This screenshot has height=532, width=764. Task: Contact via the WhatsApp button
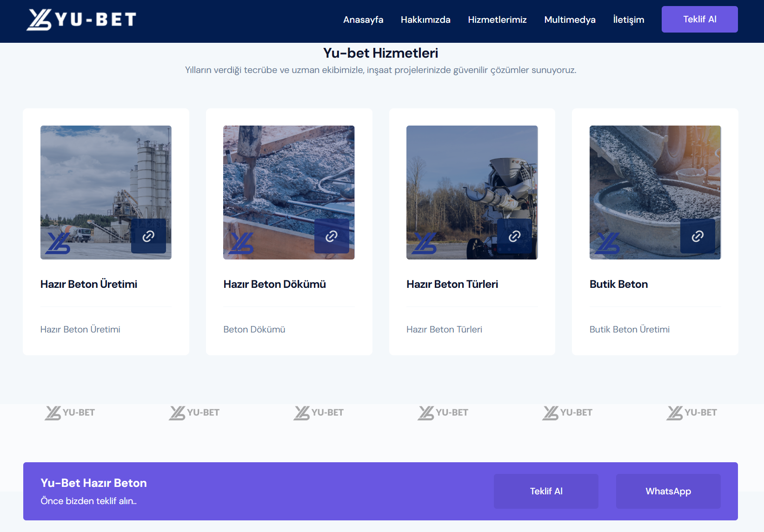pyautogui.click(x=668, y=491)
